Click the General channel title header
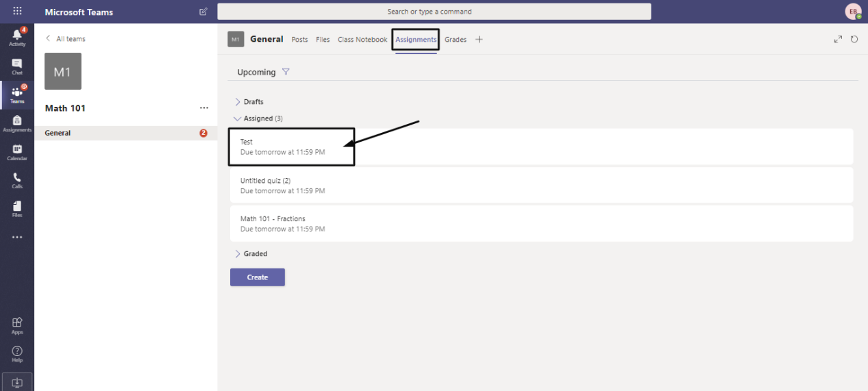Viewport: 868px width, 391px height. 266,39
